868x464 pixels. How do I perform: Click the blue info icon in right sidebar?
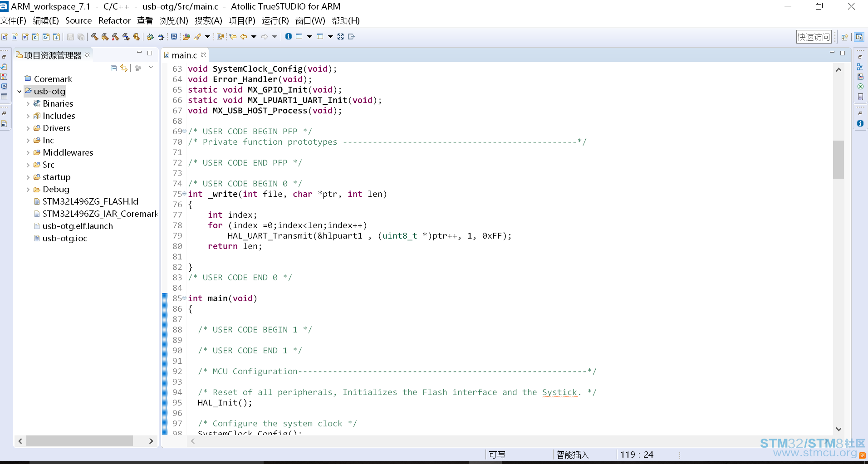coord(860,123)
